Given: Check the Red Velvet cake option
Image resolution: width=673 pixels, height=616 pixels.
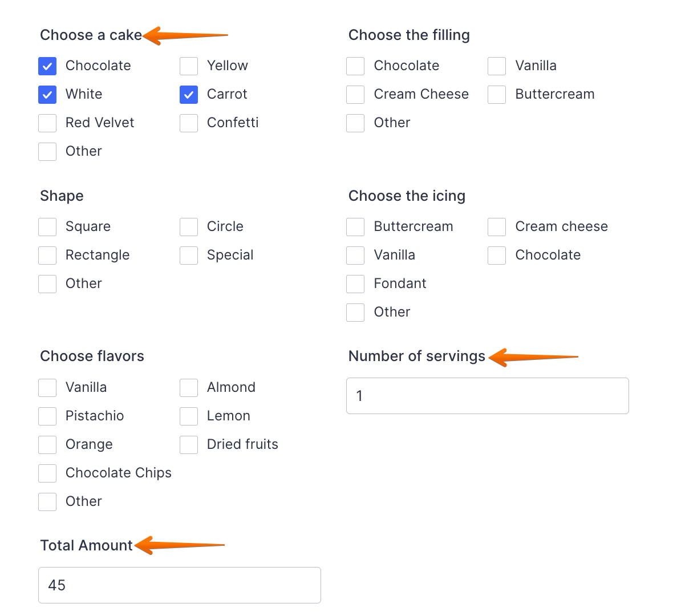Looking at the screenshot, I should [47, 123].
